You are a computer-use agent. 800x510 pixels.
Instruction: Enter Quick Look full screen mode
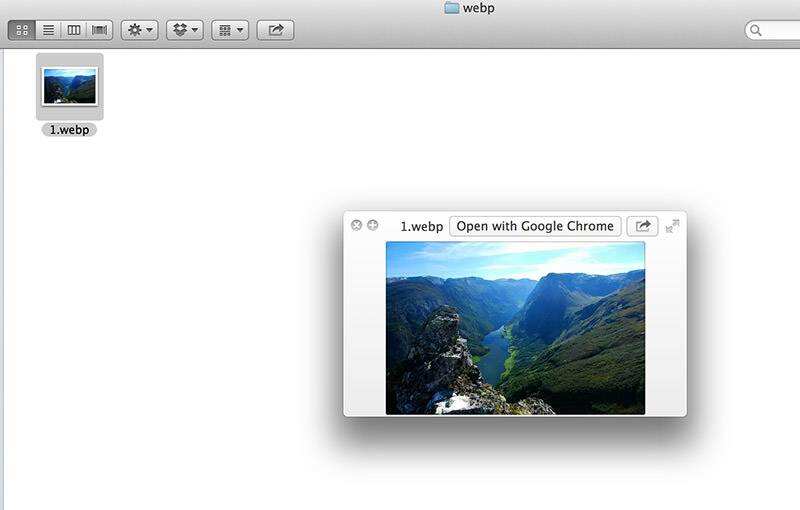(672, 226)
